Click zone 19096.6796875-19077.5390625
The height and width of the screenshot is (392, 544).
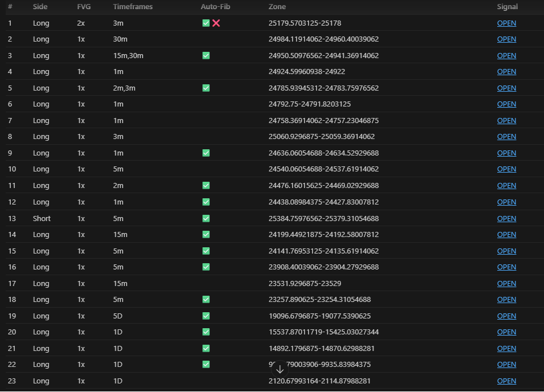[319, 316]
